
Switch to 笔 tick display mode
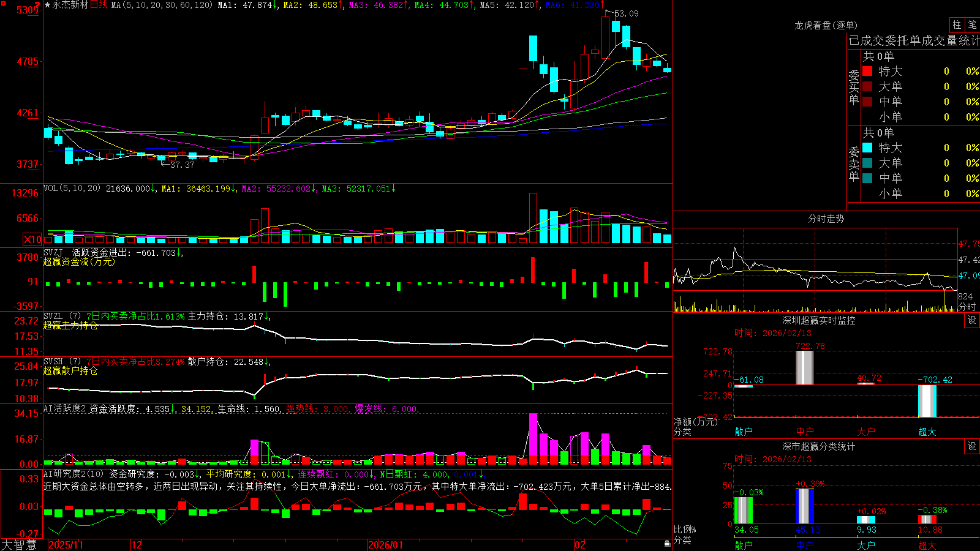972,25
